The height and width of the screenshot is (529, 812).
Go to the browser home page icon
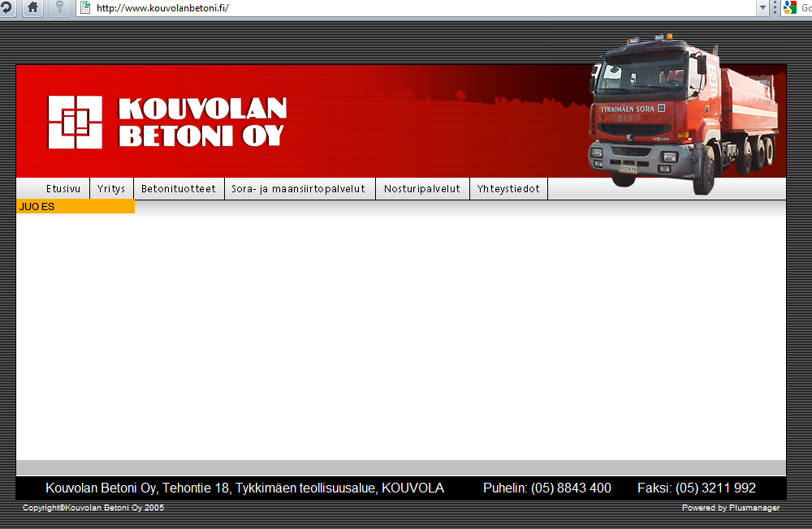point(32,8)
